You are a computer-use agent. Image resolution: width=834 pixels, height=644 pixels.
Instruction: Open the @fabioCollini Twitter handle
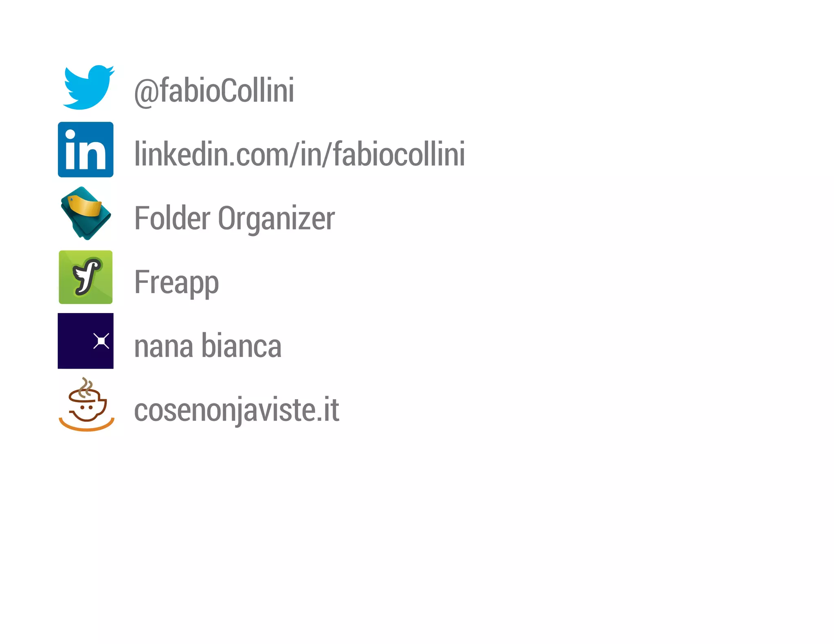pyautogui.click(x=214, y=90)
